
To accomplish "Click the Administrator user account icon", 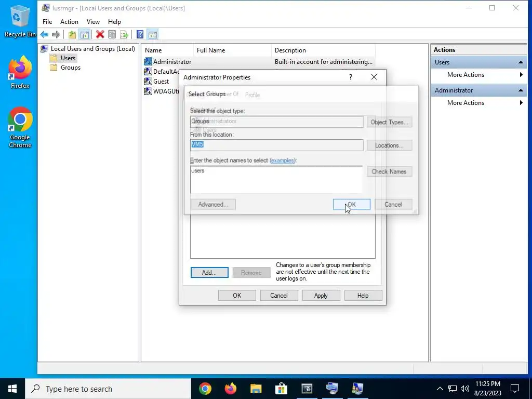I will click(x=148, y=61).
